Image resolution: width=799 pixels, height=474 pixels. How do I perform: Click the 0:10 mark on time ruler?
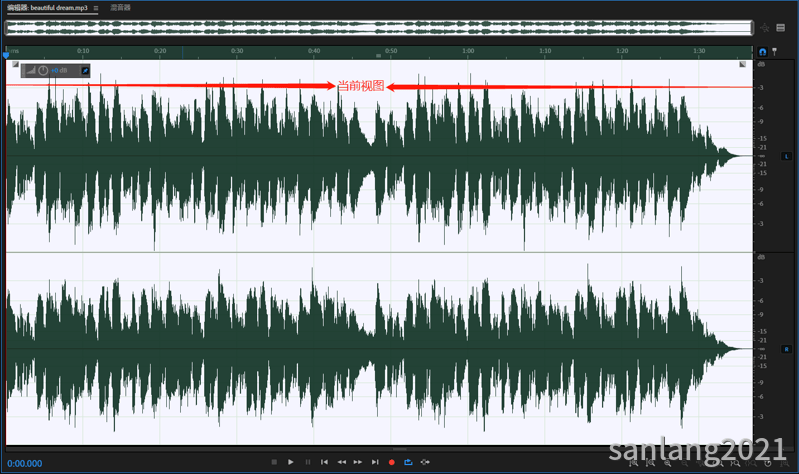pyautogui.click(x=83, y=51)
